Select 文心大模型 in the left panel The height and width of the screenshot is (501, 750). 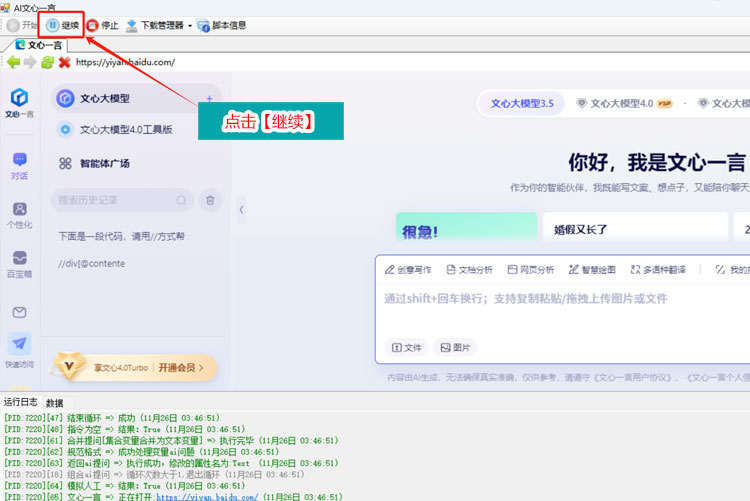pyautogui.click(x=136, y=99)
